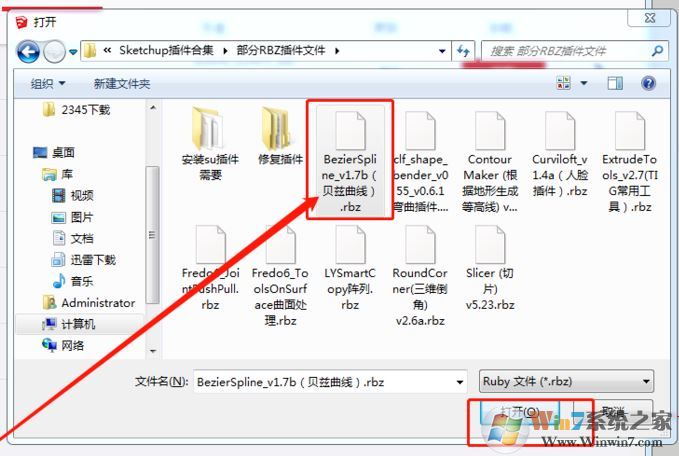Close the 打开 dialog
This screenshot has height=456, width=679.
coord(649,18)
